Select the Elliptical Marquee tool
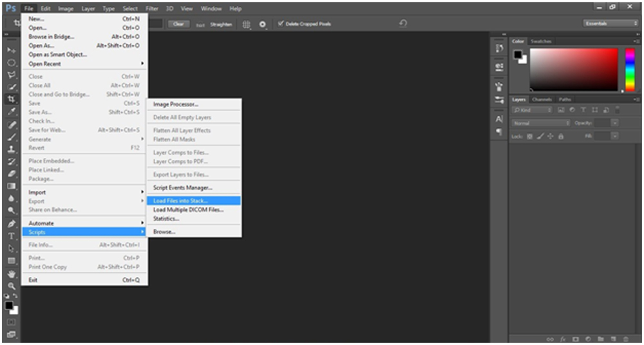Image resolution: width=644 pixels, height=345 pixels. 12,63
